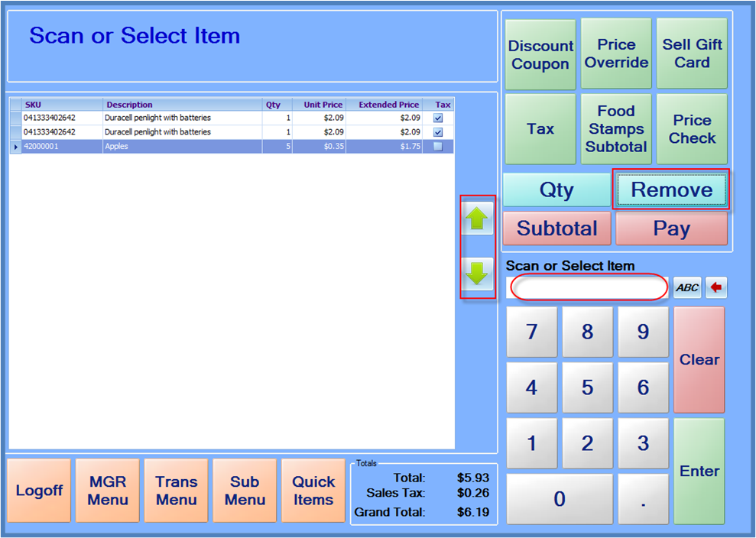Open Price Override

(616, 53)
